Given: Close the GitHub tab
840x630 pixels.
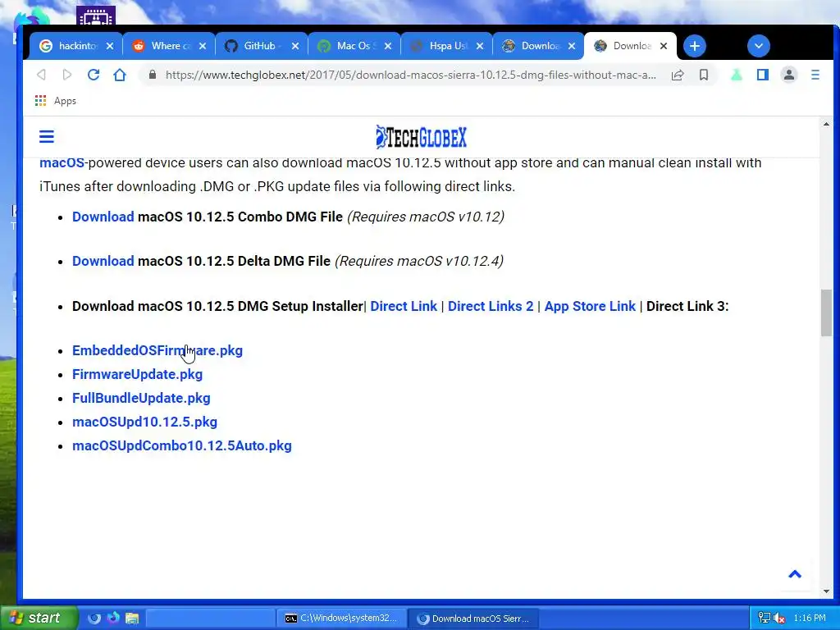Looking at the screenshot, I should (x=295, y=46).
